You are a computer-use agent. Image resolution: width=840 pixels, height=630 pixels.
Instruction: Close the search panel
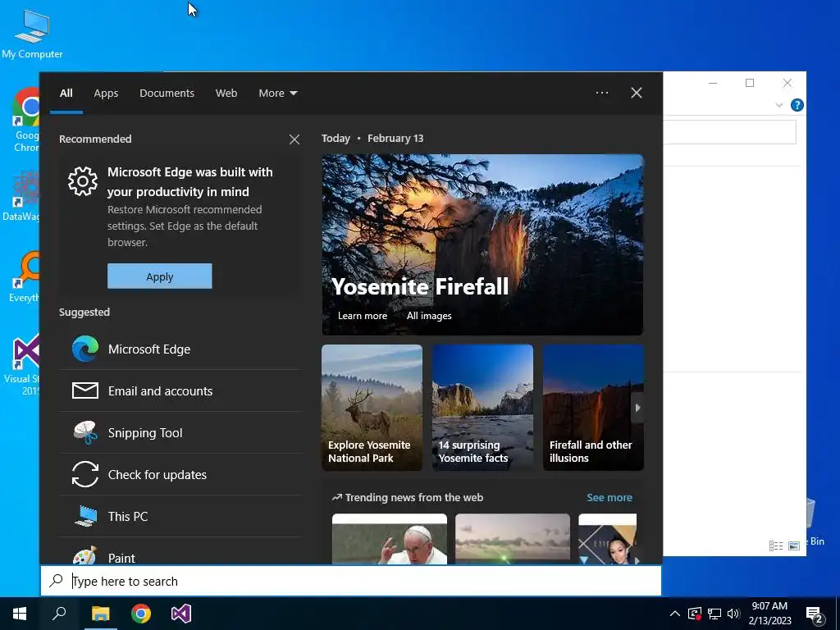637,93
